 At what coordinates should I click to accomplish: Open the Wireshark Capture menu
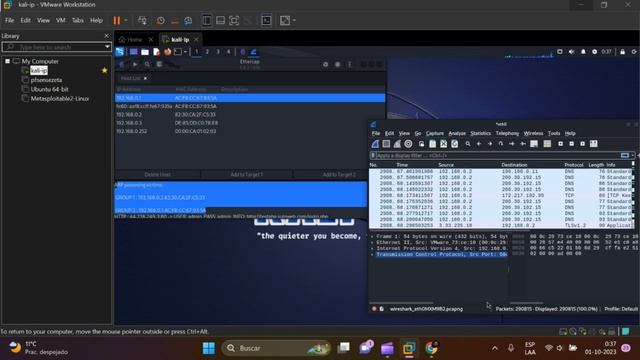(x=435, y=133)
